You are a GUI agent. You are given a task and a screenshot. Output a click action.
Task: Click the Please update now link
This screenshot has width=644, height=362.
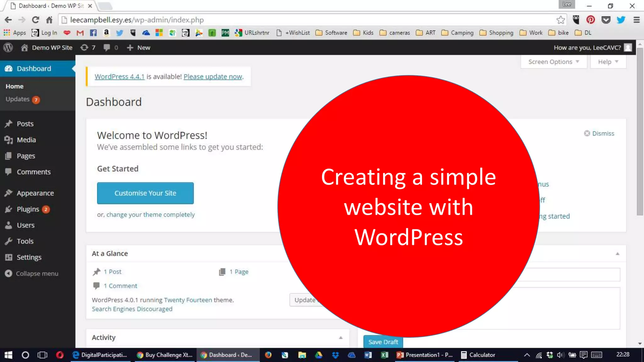tap(213, 76)
